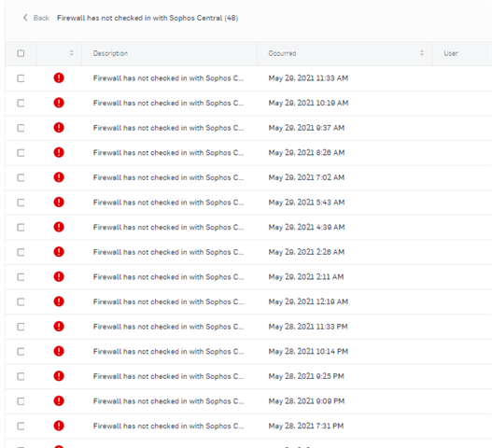Select checkbox for 8:26 AM alert
The width and height of the screenshot is (492, 448).
click(21, 153)
